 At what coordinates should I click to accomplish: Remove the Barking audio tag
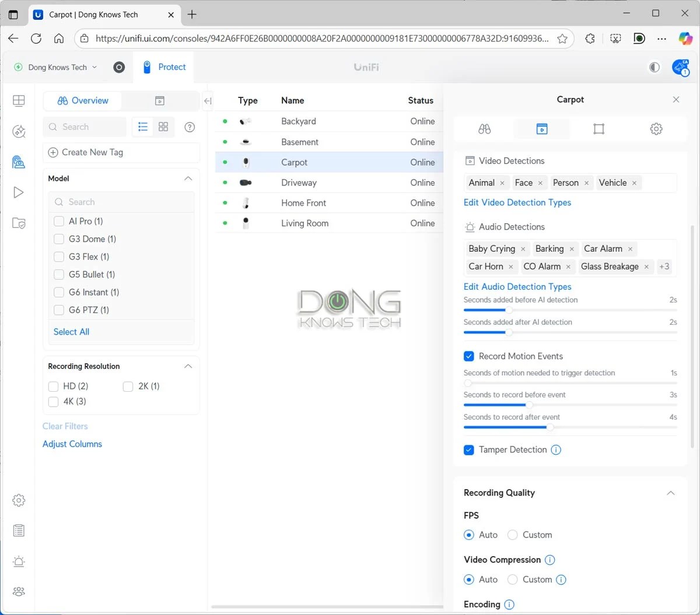[x=572, y=249]
